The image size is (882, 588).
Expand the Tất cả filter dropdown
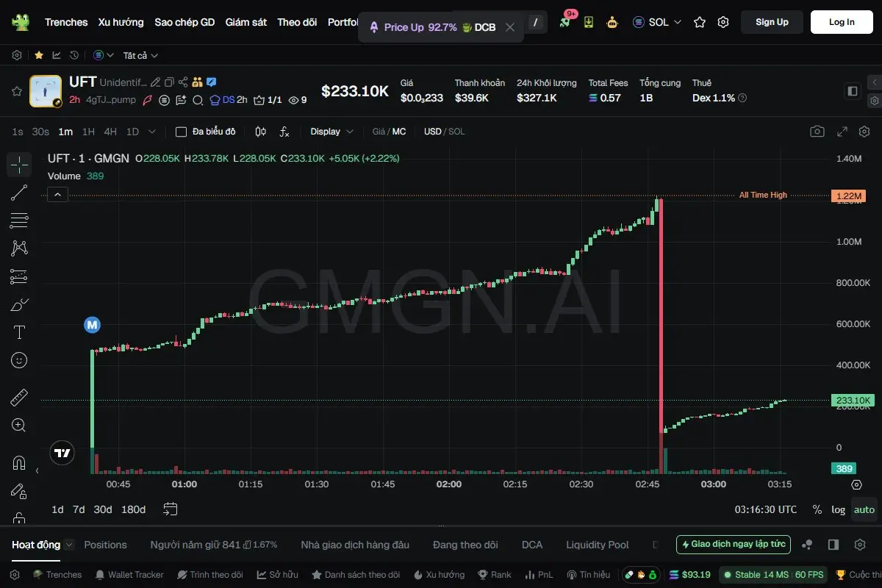(140, 55)
